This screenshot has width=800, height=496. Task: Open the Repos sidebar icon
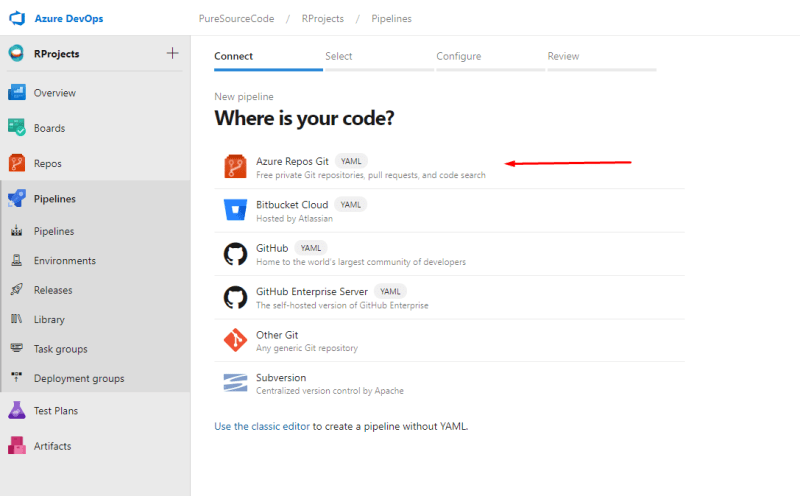pos(17,163)
